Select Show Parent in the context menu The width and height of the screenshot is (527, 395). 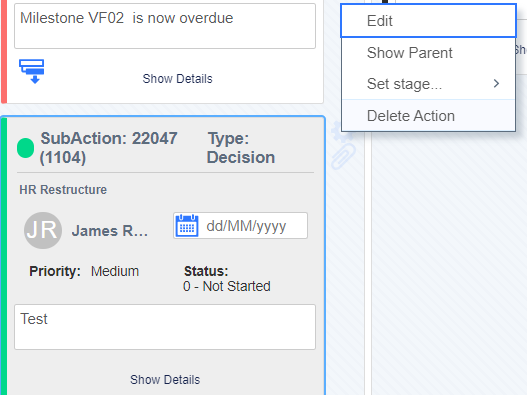tap(429, 53)
